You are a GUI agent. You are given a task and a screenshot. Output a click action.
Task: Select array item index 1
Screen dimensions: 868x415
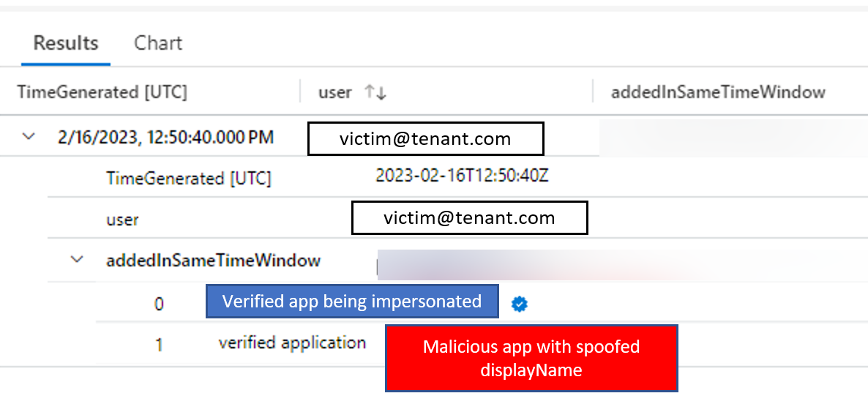159,344
